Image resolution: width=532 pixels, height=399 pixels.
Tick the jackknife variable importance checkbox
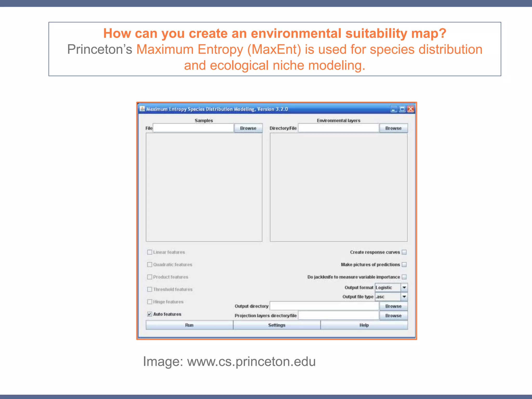click(x=404, y=277)
